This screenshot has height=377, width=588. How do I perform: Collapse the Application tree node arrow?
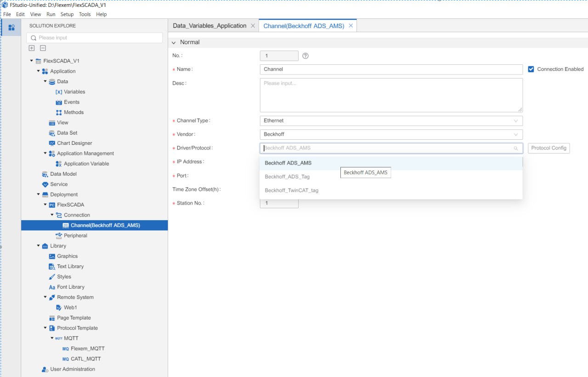pyautogui.click(x=39, y=71)
